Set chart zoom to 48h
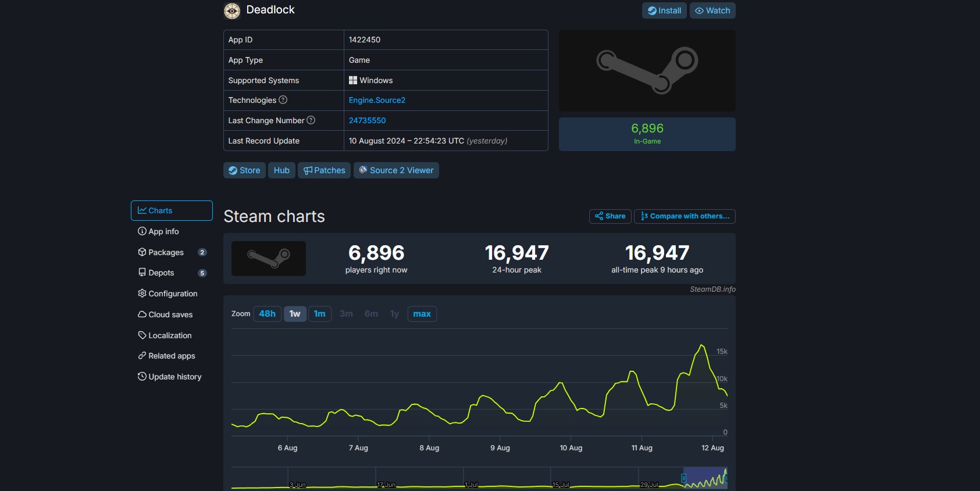The height and width of the screenshot is (491, 980). pyautogui.click(x=268, y=314)
